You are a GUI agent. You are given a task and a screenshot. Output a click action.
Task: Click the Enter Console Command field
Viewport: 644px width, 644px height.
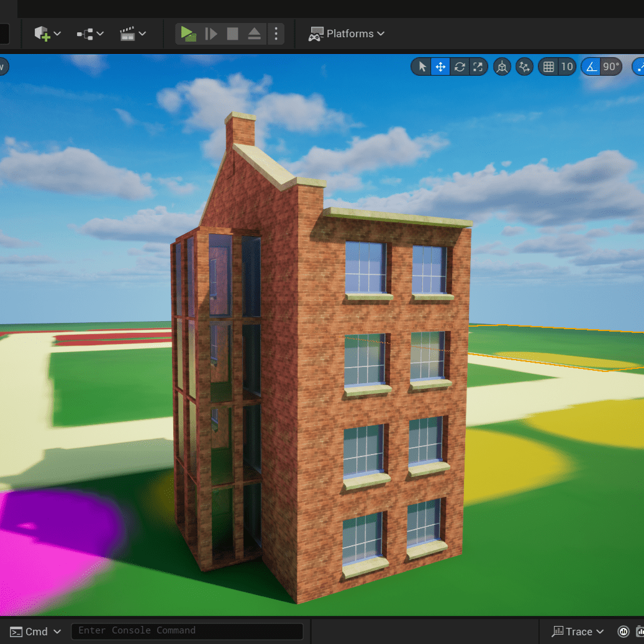(188, 630)
